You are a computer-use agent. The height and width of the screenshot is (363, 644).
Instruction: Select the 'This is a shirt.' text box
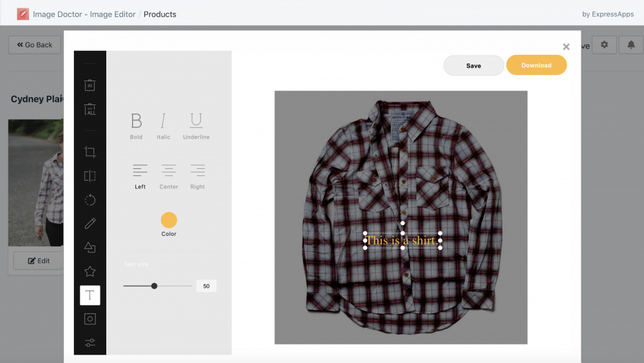(x=402, y=240)
